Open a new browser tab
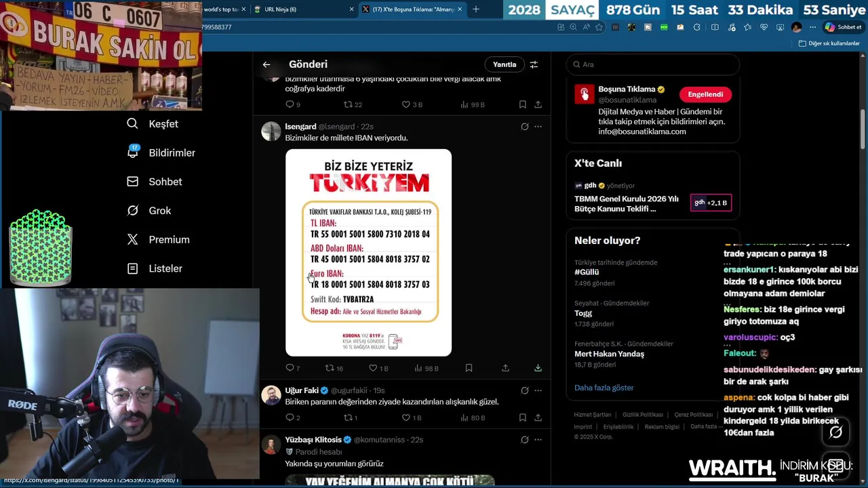The height and width of the screenshot is (488, 868). [476, 9]
